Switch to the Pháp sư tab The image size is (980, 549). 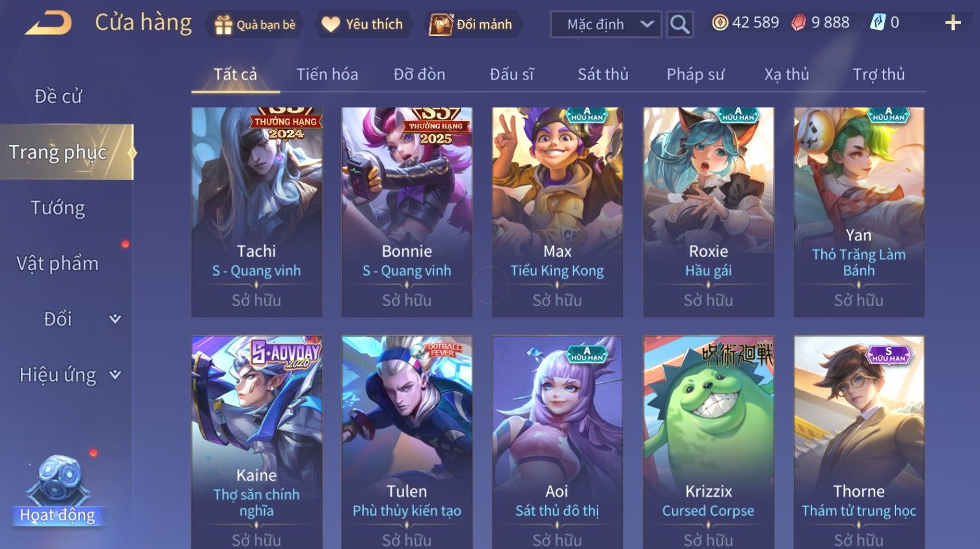pos(695,74)
